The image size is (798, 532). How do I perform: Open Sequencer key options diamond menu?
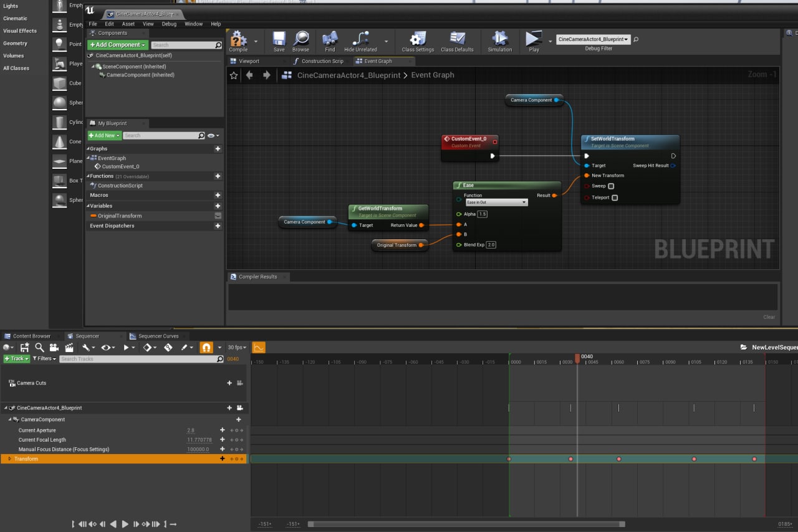pos(150,348)
